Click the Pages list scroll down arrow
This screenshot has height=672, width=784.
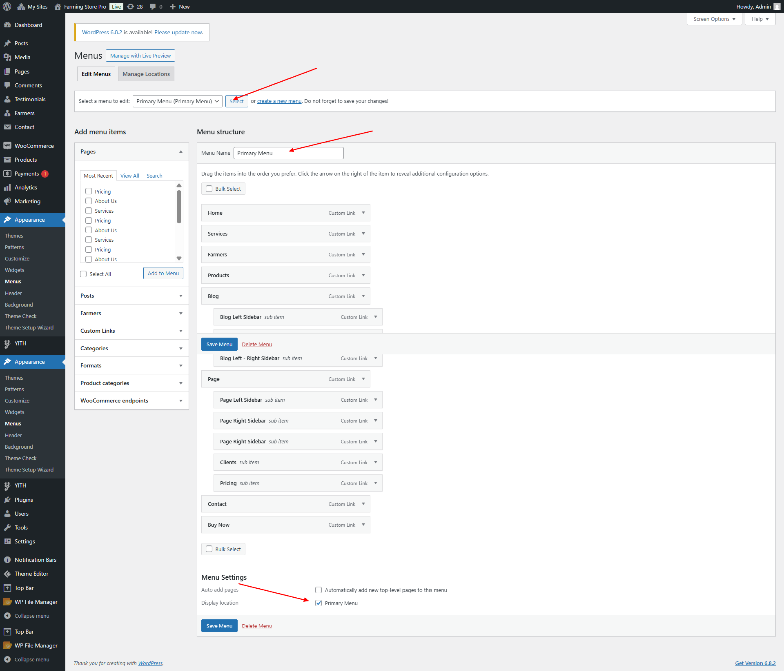[x=179, y=258]
